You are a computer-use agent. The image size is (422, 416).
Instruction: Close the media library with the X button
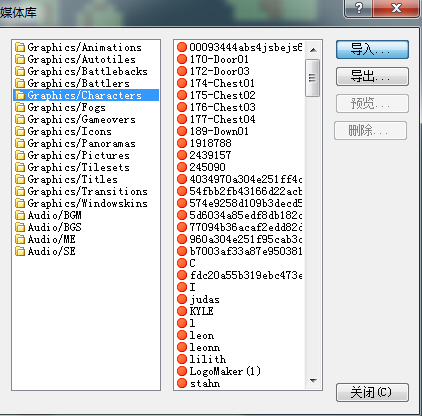click(396, 8)
